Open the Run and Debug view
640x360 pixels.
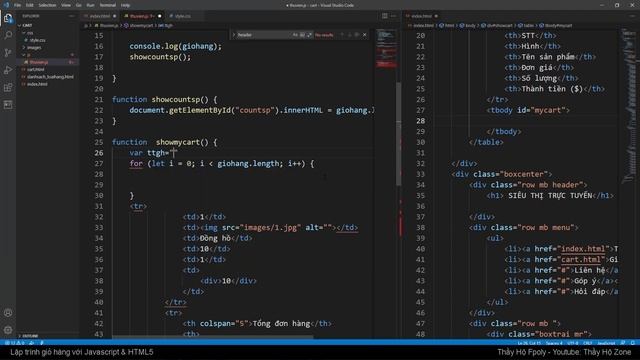tap(8, 70)
